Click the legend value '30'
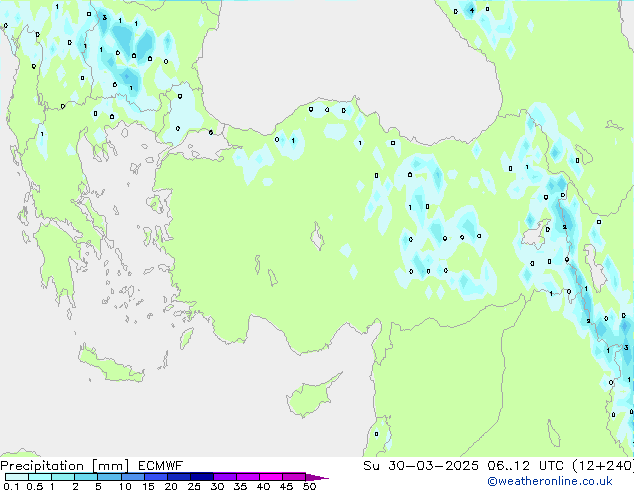 point(217,486)
